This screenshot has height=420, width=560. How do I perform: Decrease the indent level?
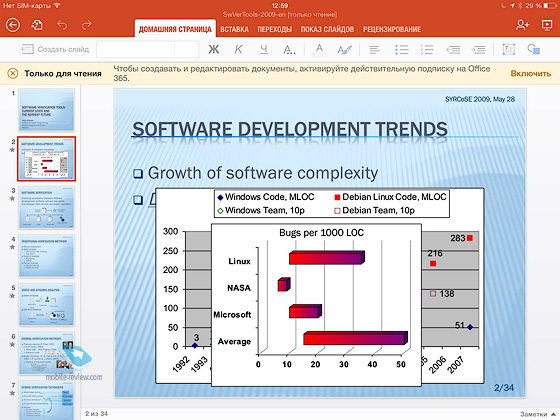[x=453, y=49]
